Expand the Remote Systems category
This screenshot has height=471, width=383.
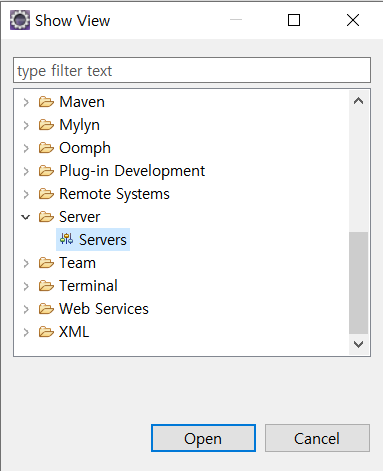pos(26,194)
